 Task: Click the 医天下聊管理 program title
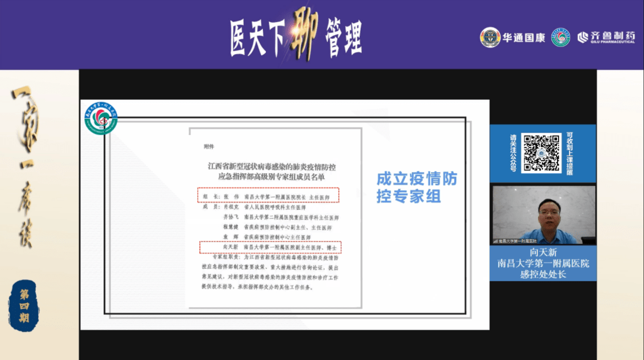[296, 36]
